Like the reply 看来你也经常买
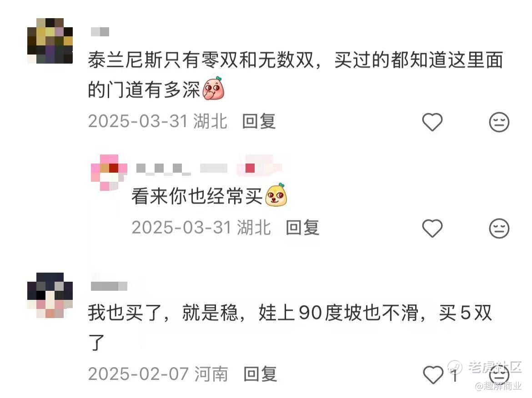Image resolution: width=532 pixels, height=398 pixels. coord(432,228)
